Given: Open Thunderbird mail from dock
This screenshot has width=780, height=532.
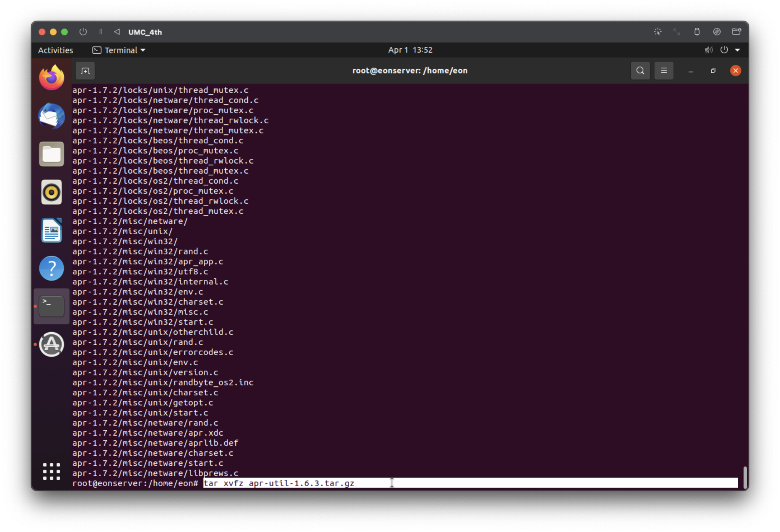Looking at the screenshot, I should tap(51, 116).
